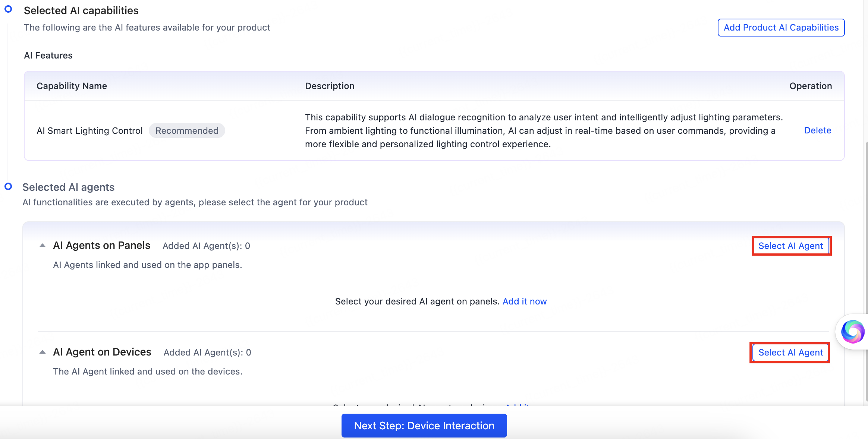Click Add it now link for panels

[525, 301]
